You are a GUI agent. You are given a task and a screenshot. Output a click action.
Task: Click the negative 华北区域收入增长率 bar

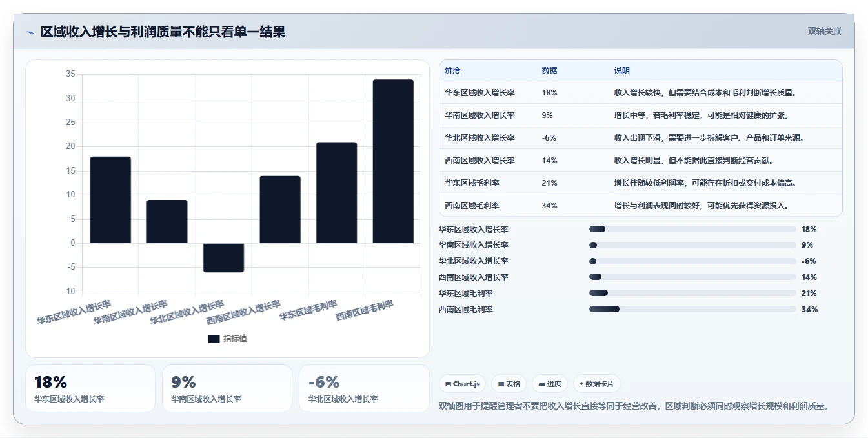coord(223,257)
